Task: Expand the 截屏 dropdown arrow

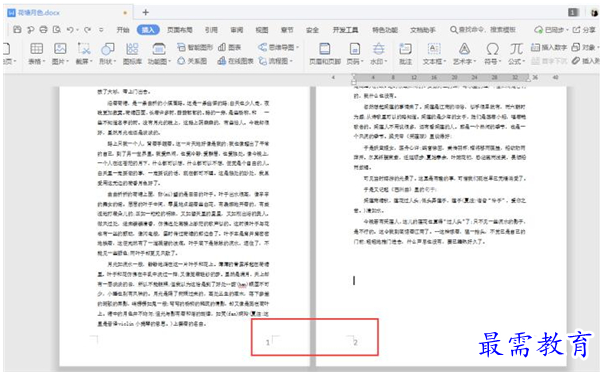Action: (x=91, y=62)
